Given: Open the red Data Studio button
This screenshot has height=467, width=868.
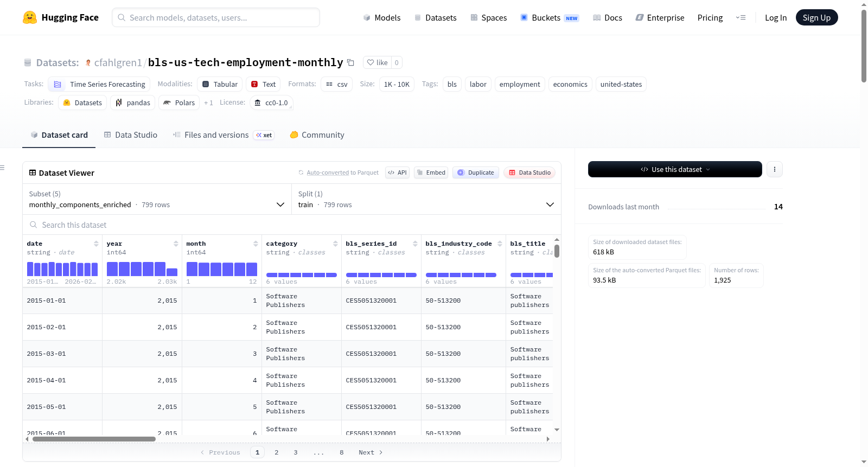Looking at the screenshot, I should (x=529, y=172).
